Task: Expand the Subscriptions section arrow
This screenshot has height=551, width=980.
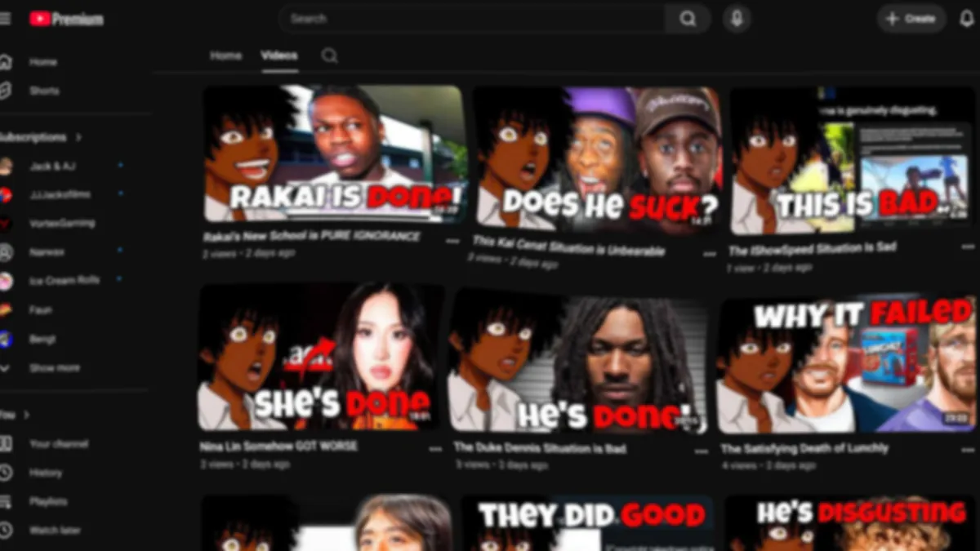Action: 78,137
